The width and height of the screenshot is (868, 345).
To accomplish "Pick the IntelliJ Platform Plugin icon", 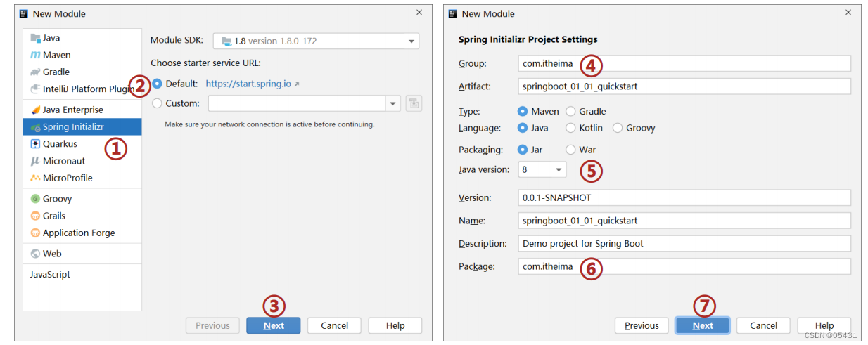I will (x=35, y=89).
